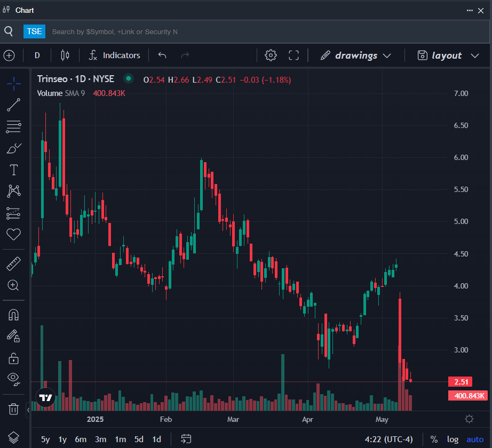Click the chart panel icon beside the Chart title
Screen dimensions: 492x448
click(x=6, y=10)
